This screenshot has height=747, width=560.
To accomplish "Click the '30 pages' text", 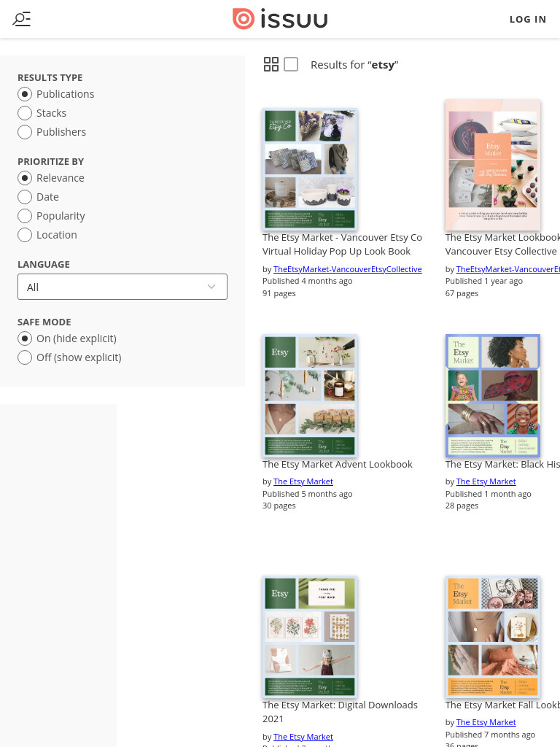I will pos(279,506).
